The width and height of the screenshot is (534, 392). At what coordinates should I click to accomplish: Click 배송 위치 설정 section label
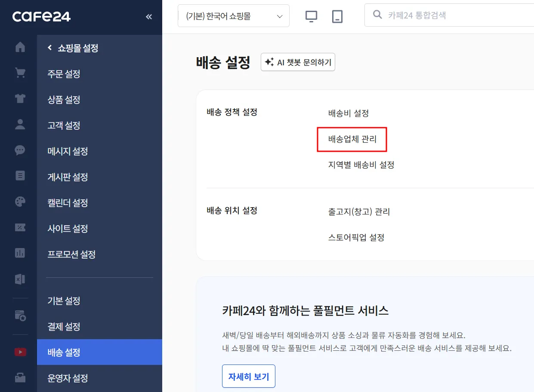point(232,211)
